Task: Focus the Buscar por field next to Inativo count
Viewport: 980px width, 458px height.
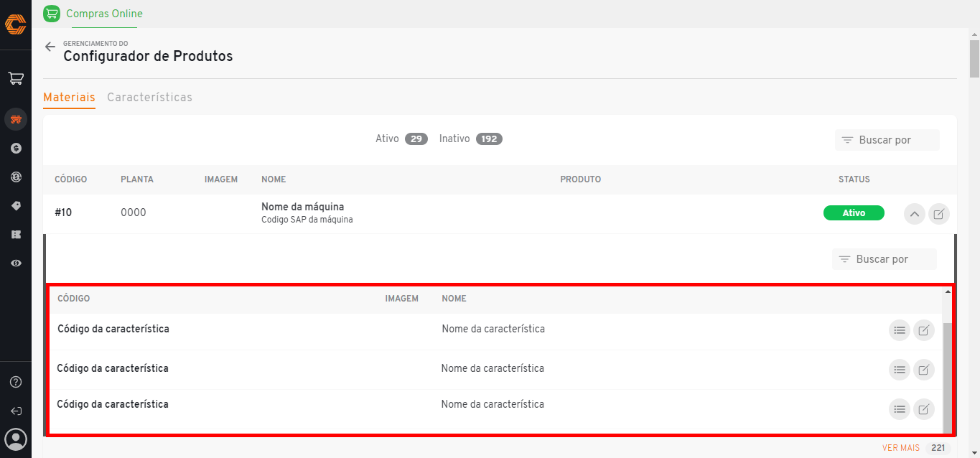Action: click(887, 140)
